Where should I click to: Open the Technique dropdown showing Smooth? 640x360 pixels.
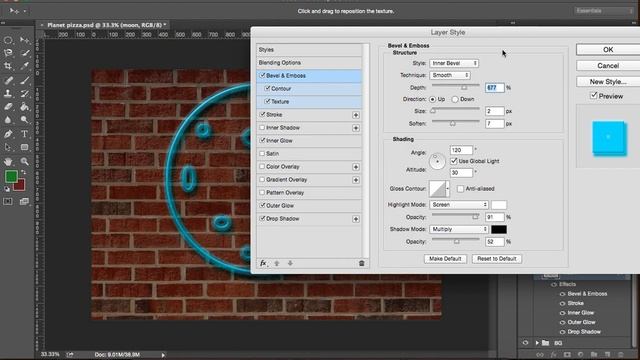[x=450, y=75]
